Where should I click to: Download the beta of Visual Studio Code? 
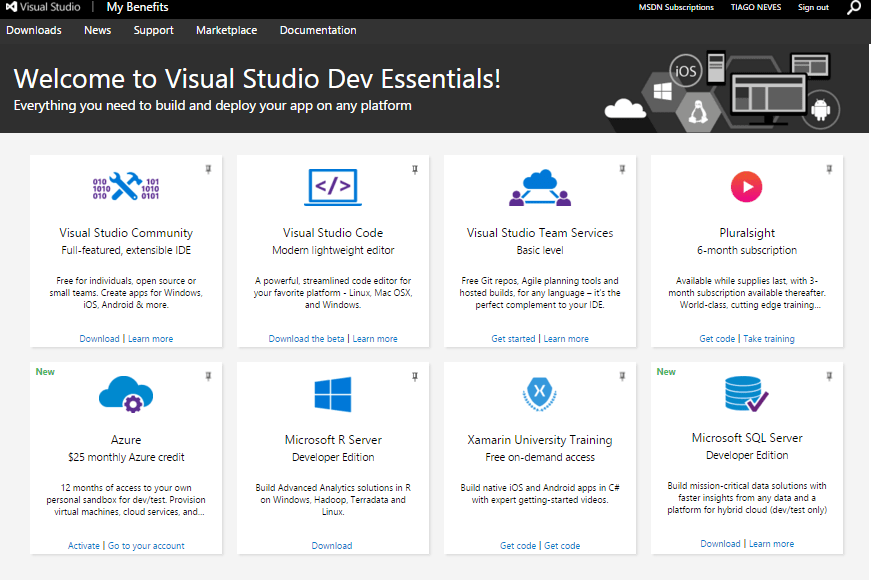306,339
